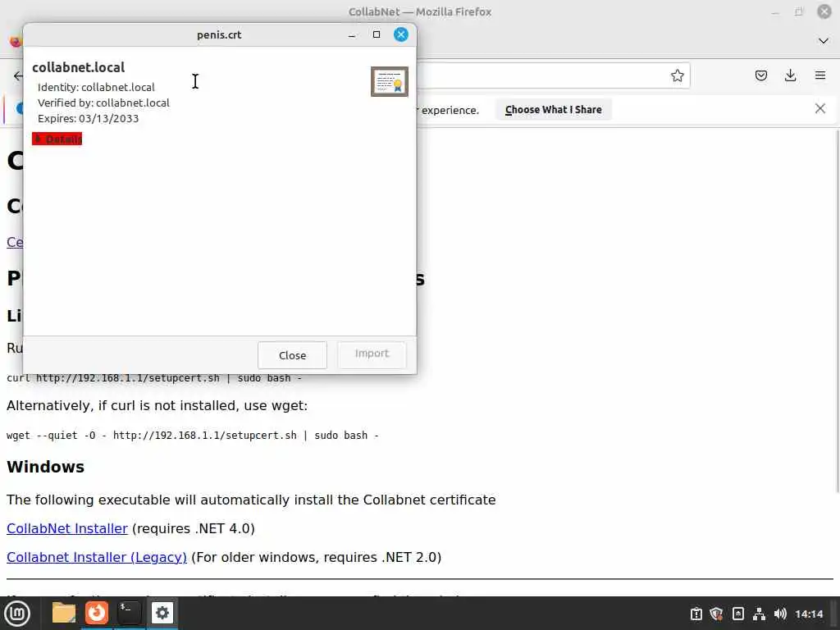Image resolution: width=840 pixels, height=630 pixels.
Task: Dismiss the data sharing notification bar
Action: (x=820, y=109)
